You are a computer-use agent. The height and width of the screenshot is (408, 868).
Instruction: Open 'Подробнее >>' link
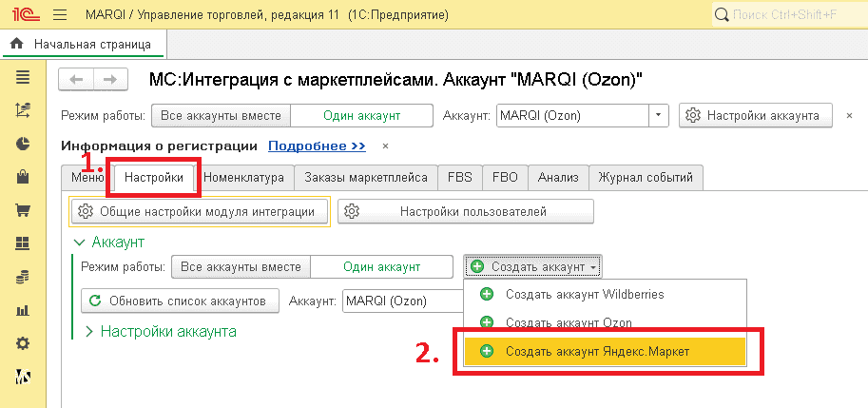[318, 146]
